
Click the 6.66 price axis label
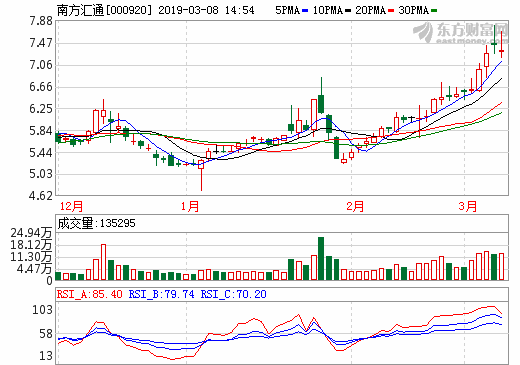41,87
